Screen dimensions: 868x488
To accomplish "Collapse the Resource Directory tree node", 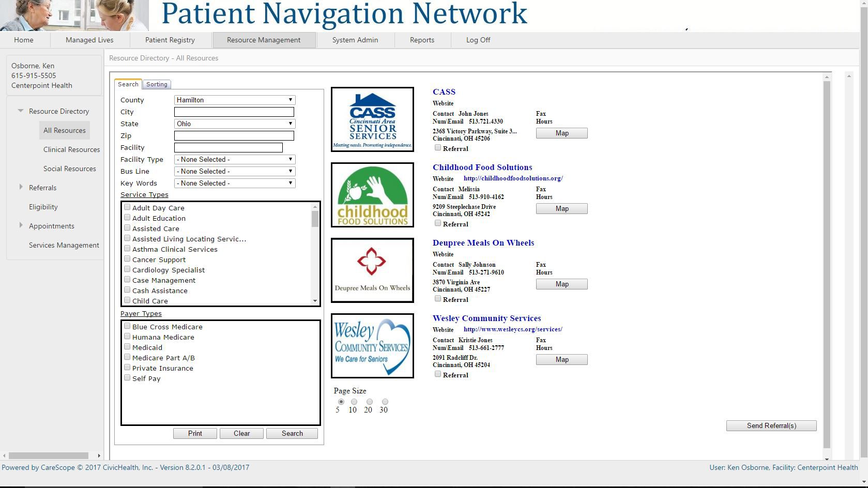I will click(21, 111).
